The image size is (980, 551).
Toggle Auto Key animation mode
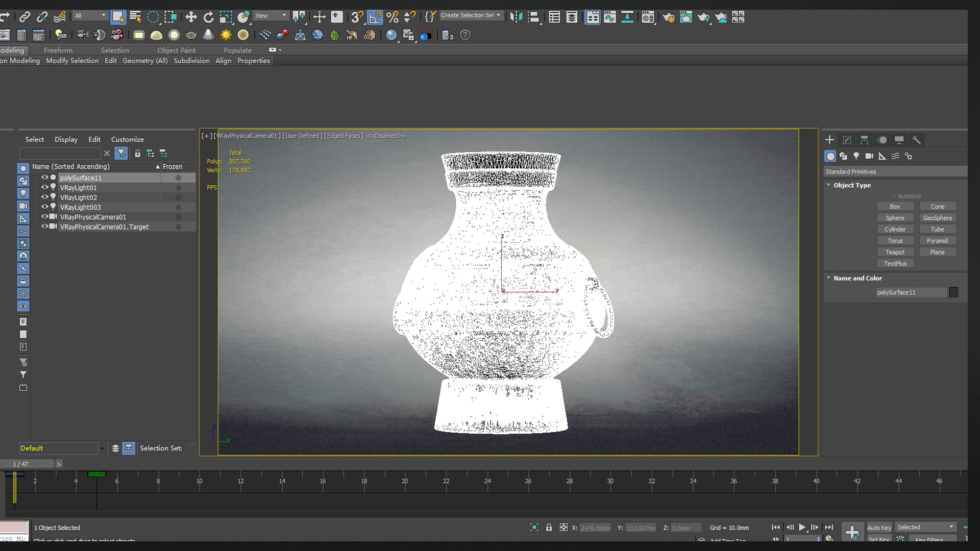point(879,528)
